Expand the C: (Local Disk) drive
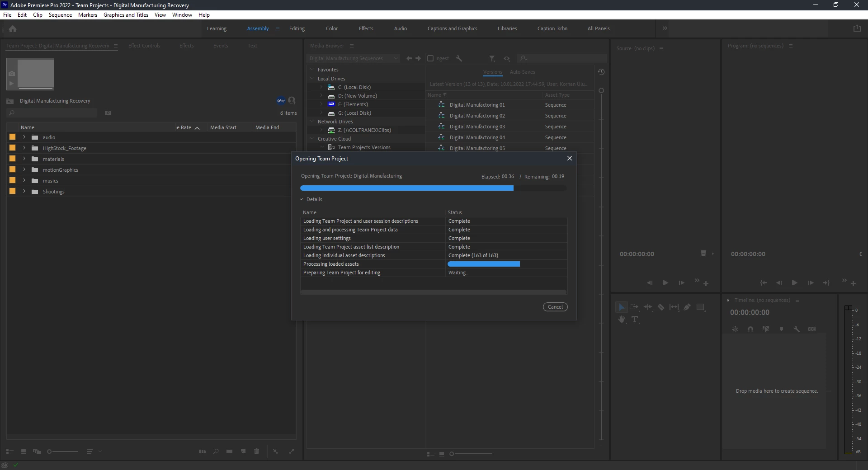This screenshot has width=868, height=470. (321, 87)
